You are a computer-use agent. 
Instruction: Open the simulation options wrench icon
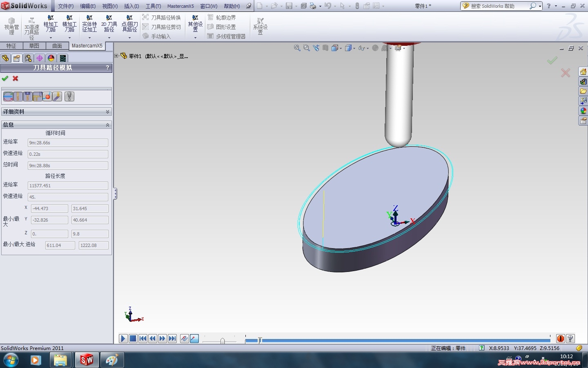point(69,96)
